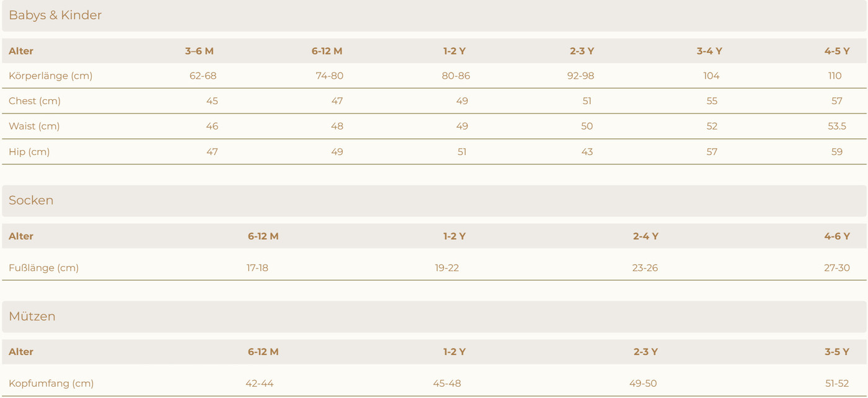This screenshot has height=398, width=868.
Task: Click the foot length value '23-26'
Action: point(645,268)
